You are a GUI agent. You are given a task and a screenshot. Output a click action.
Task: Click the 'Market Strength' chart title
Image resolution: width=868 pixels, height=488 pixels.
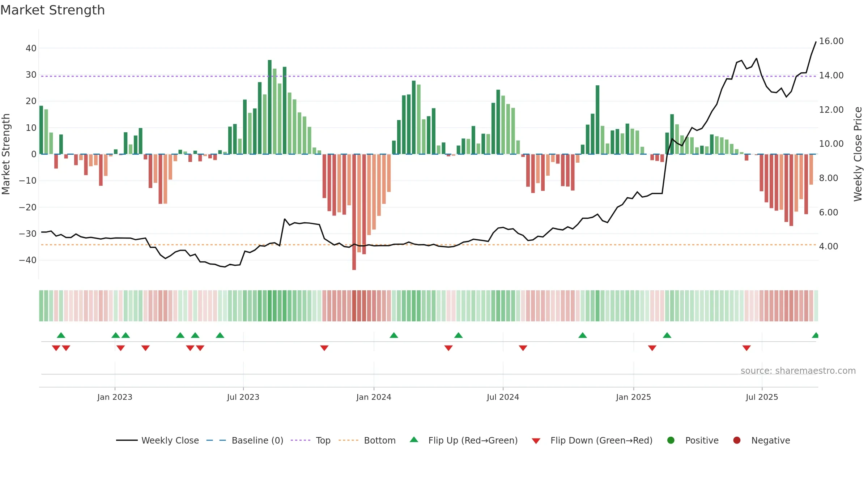(x=52, y=10)
